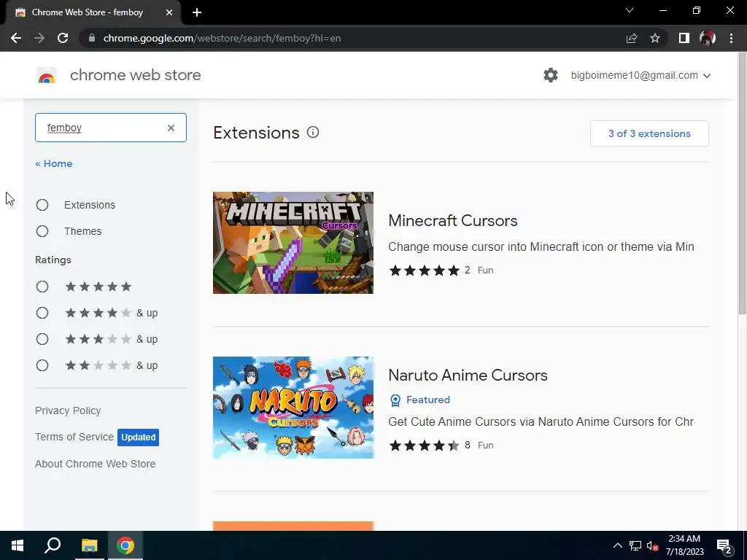Open File Explorer from the taskbar
The width and height of the screenshot is (747, 560).
coord(89,545)
